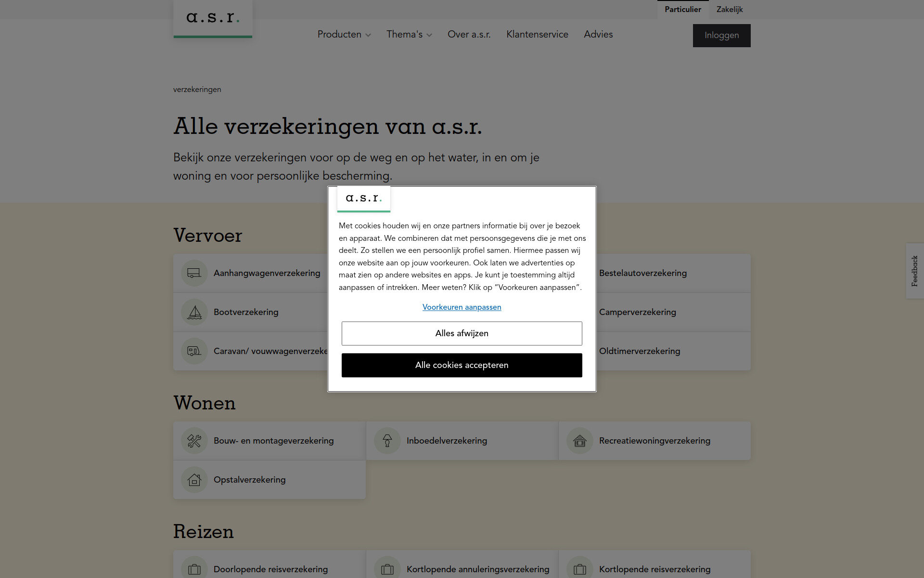Click the verzekeringen breadcrumb
This screenshot has width=924, height=578.
(197, 90)
